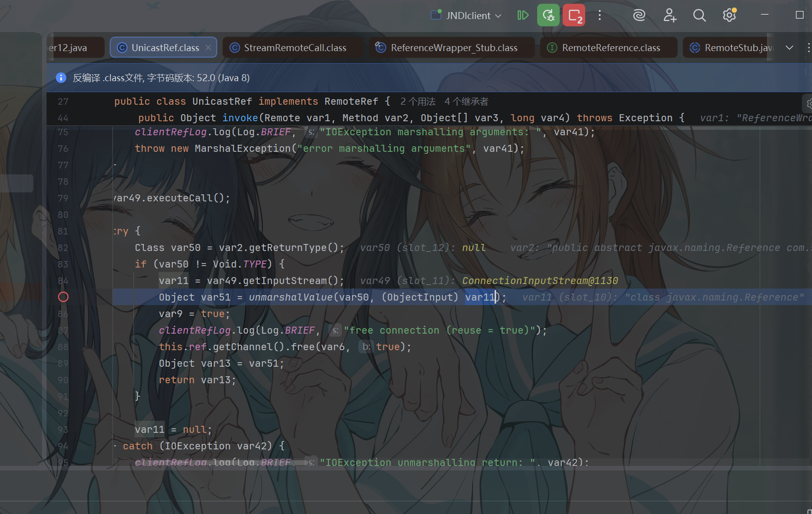Screen dimensions: 812x514
Task: Expand the hidden editor tabs chevron
Action: tap(789, 48)
